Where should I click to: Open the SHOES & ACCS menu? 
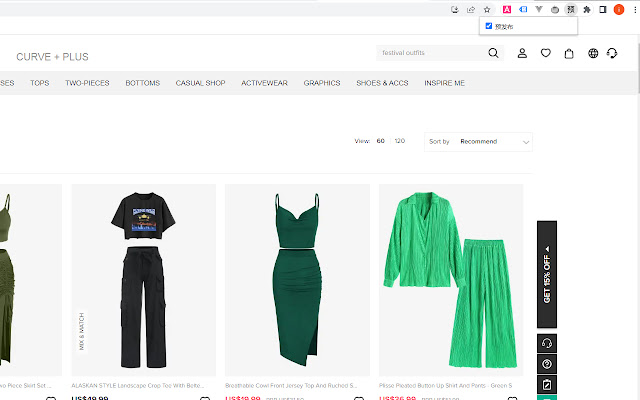coord(382,83)
